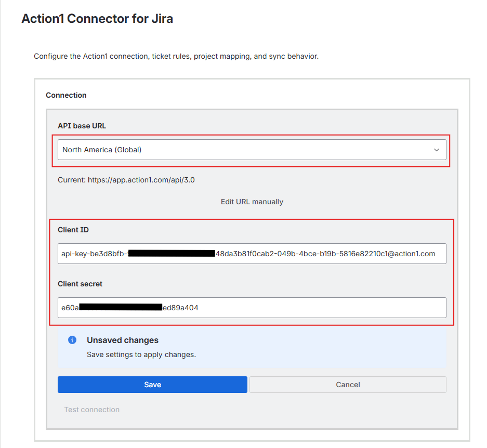The height and width of the screenshot is (448, 487).
Task: Click the "Edit URL manually" link
Action: (x=252, y=202)
